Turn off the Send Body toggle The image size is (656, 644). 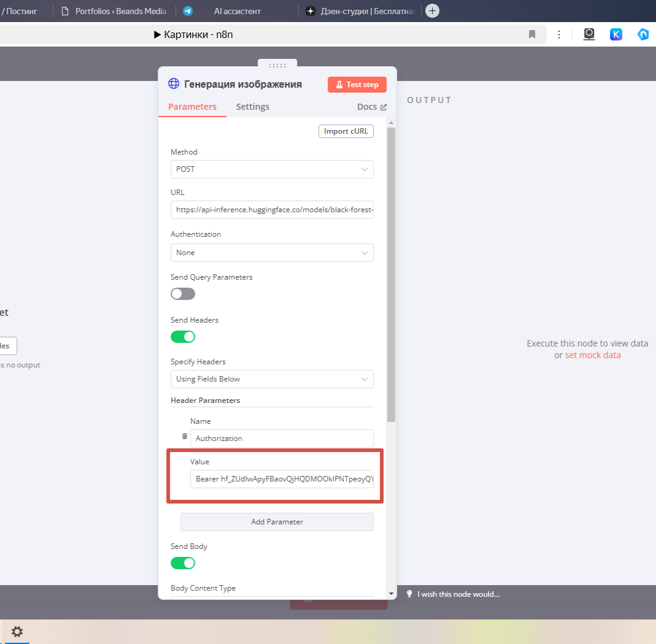click(x=183, y=563)
